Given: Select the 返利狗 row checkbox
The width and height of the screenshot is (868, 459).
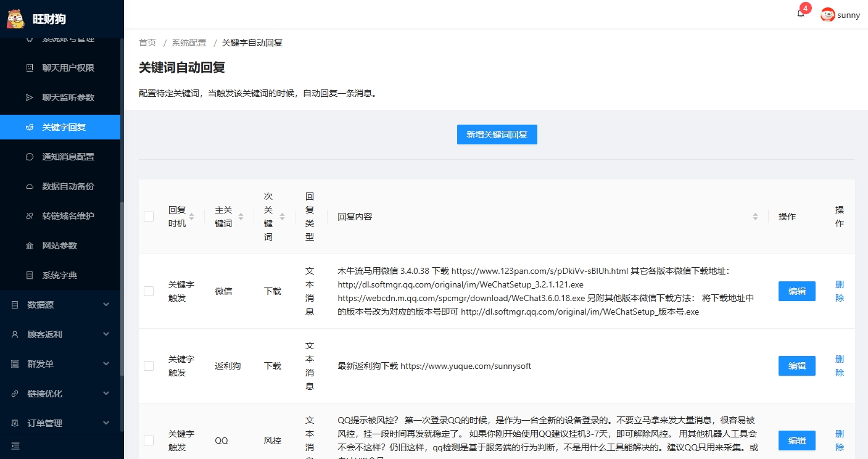Looking at the screenshot, I should click(149, 366).
